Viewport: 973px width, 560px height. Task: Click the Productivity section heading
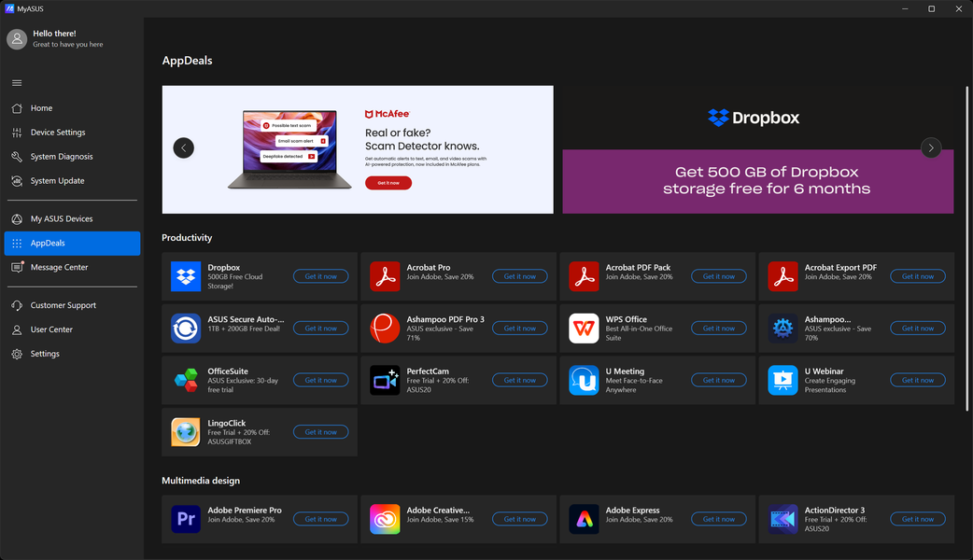click(x=187, y=237)
